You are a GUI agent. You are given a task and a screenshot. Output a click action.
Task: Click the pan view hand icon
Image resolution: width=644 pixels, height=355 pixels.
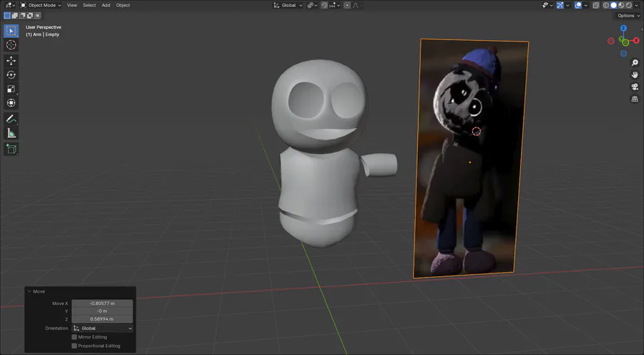click(635, 74)
